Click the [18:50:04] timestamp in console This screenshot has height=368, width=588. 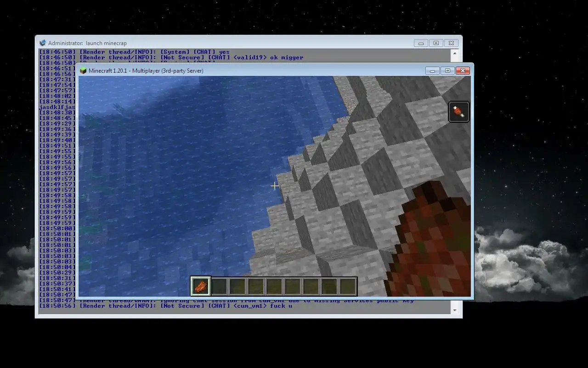[57, 267]
